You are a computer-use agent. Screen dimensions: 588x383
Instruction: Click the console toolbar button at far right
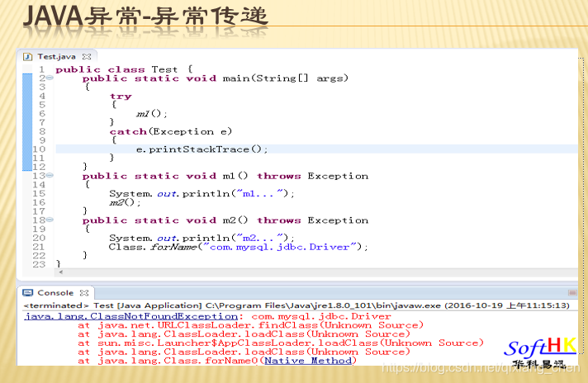tap(572, 293)
